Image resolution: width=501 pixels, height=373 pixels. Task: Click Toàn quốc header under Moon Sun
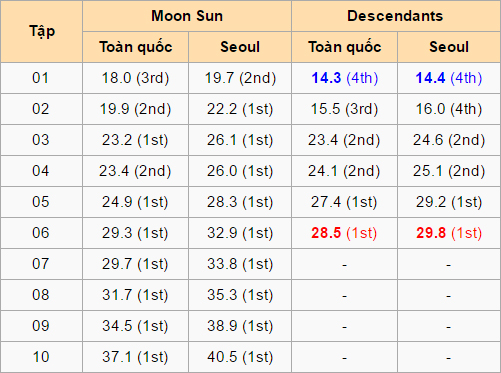click(x=135, y=47)
